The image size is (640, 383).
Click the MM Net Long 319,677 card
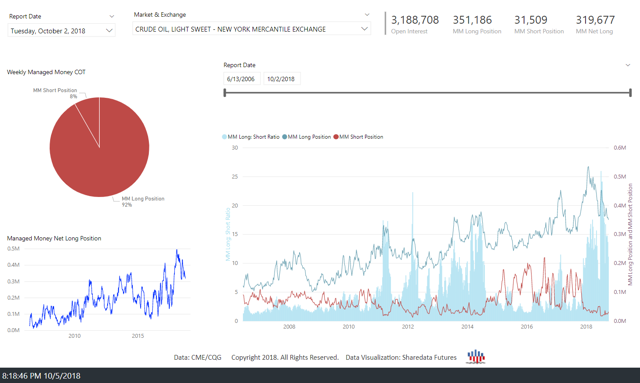tap(595, 24)
